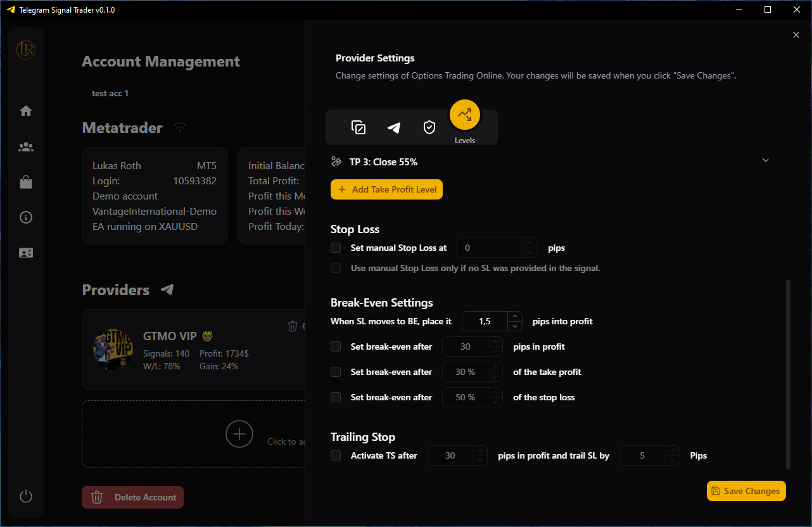812x527 pixels.
Task: Decrease trail SL by pips value
Action: point(673,460)
